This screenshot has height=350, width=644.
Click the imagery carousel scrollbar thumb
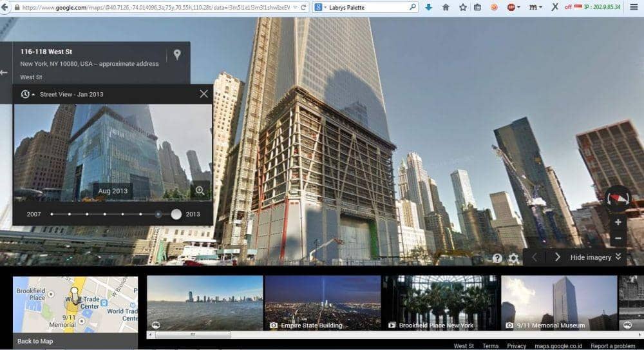(x=193, y=335)
